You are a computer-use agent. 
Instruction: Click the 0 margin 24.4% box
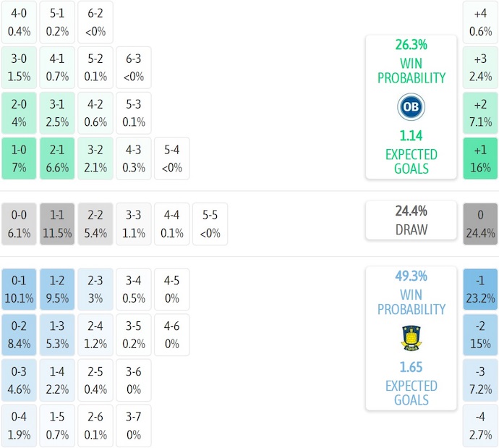click(480, 224)
